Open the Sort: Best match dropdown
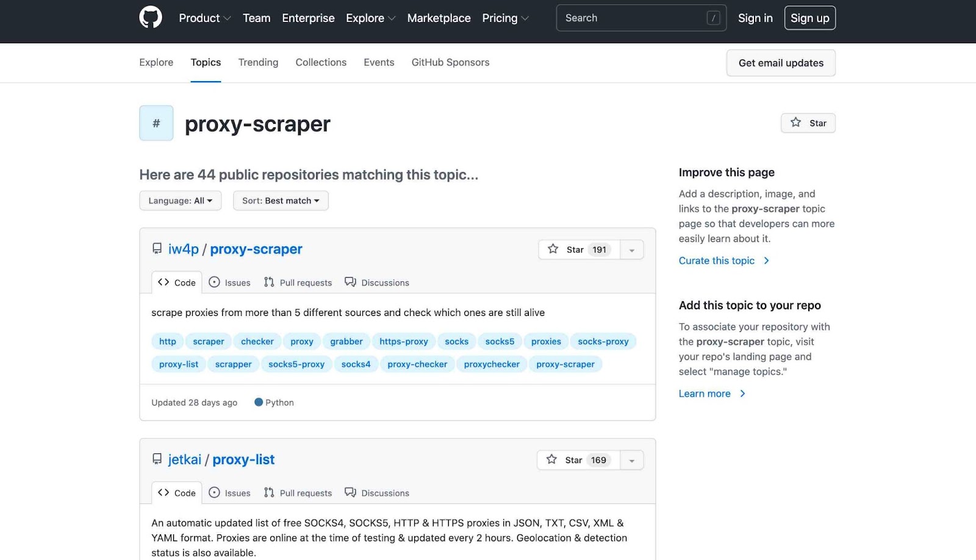 281,201
